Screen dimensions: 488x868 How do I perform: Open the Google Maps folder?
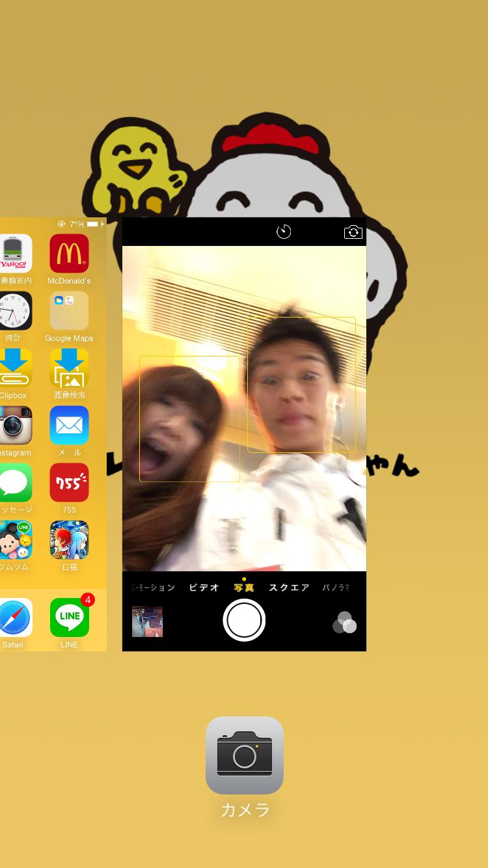coord(69,311)
